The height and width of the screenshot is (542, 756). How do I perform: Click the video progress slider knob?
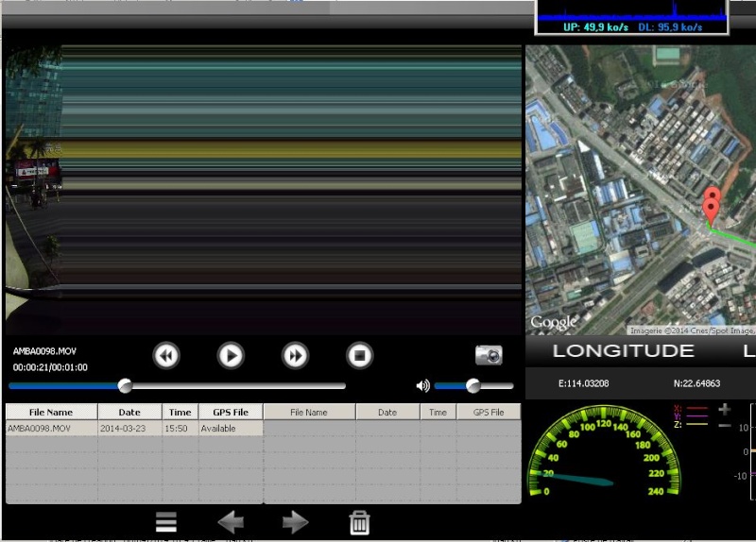coord(125,386)
